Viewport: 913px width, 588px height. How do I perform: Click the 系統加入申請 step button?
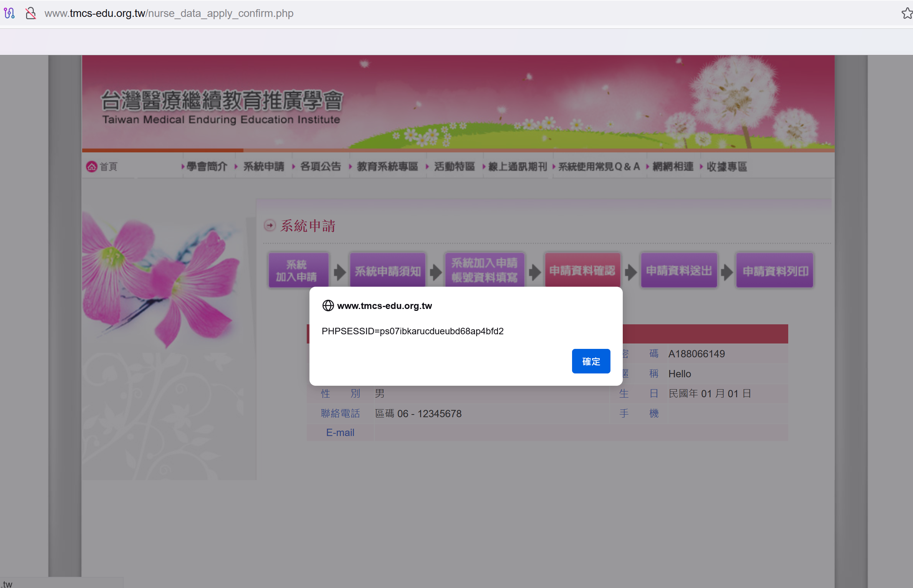coord(298,270)
